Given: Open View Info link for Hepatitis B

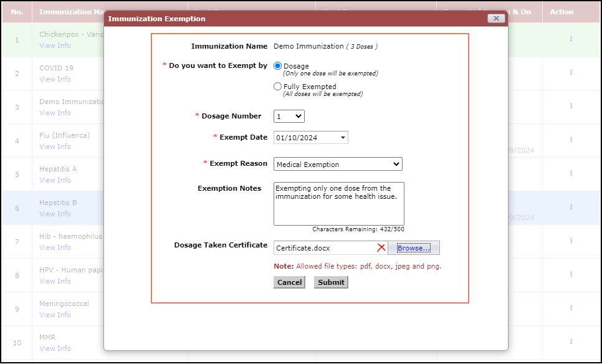Looking at the screenshot, I should click(55, 214).
